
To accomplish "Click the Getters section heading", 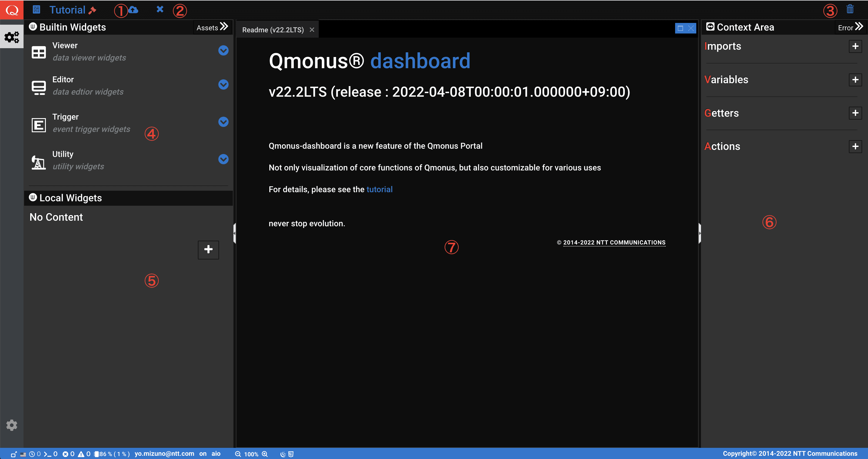I will coord(722,113).
